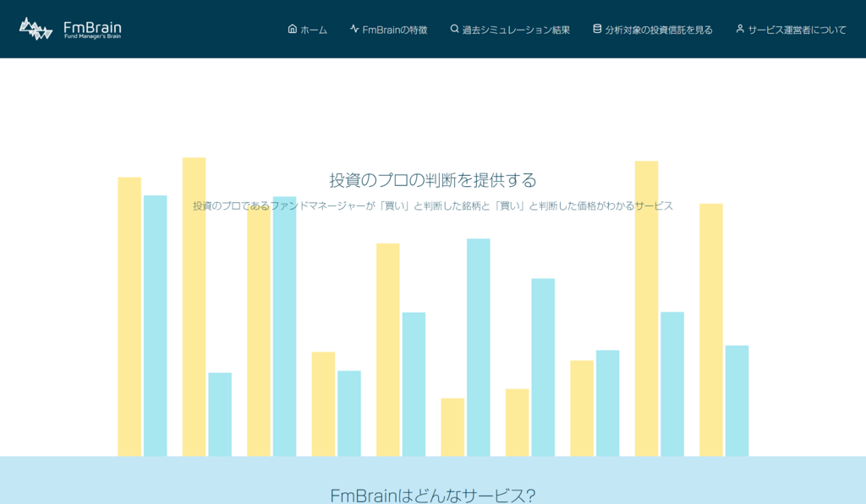Image resolution: width=866 pixels, height=504 pixels.
Task: Click the heading 投資のプロの判断を提供する
Action: [x=433, y=180]
